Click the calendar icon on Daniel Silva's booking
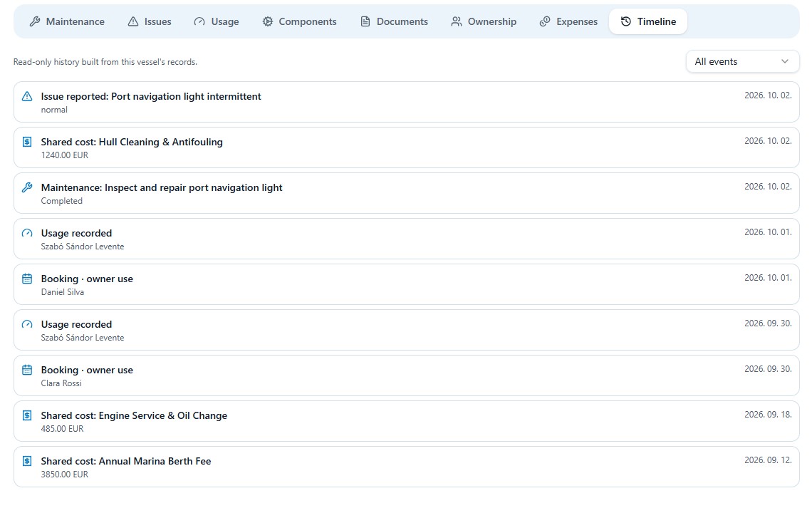 (x=27, y=279)
